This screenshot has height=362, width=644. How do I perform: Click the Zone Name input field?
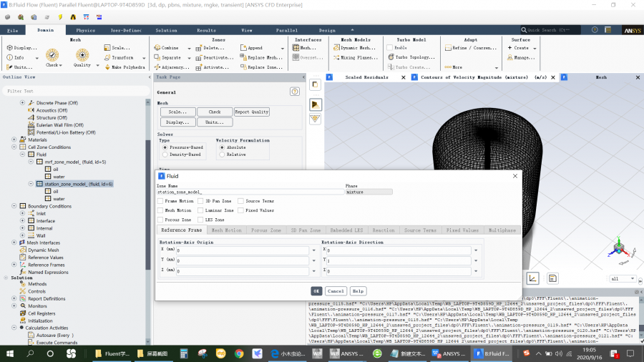250,192
